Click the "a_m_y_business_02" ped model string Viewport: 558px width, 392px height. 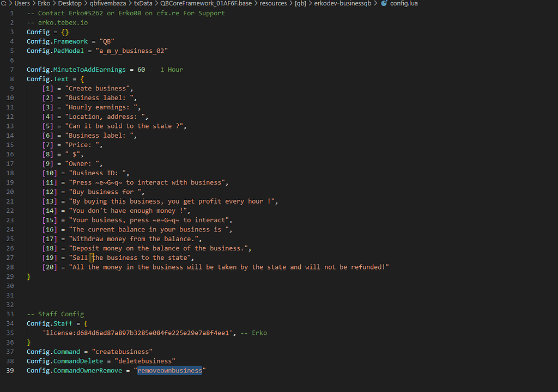click(x=132, y=51)
